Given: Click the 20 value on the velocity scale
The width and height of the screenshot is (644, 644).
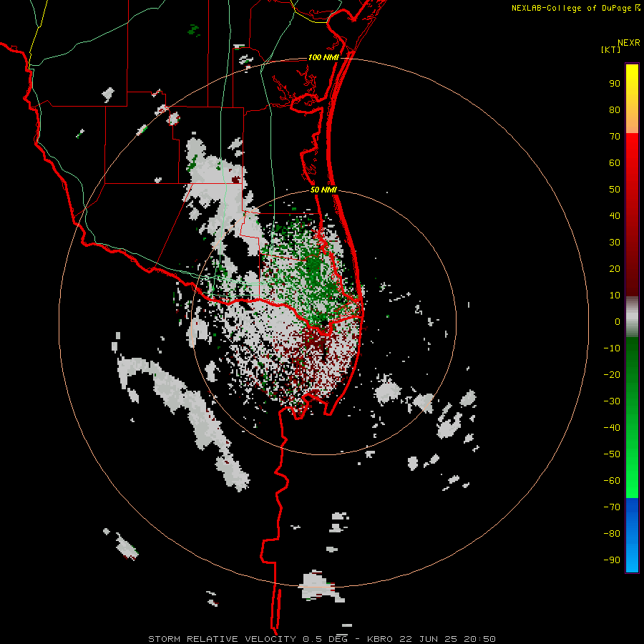Looking at the screenshot, I should [615, 269].
